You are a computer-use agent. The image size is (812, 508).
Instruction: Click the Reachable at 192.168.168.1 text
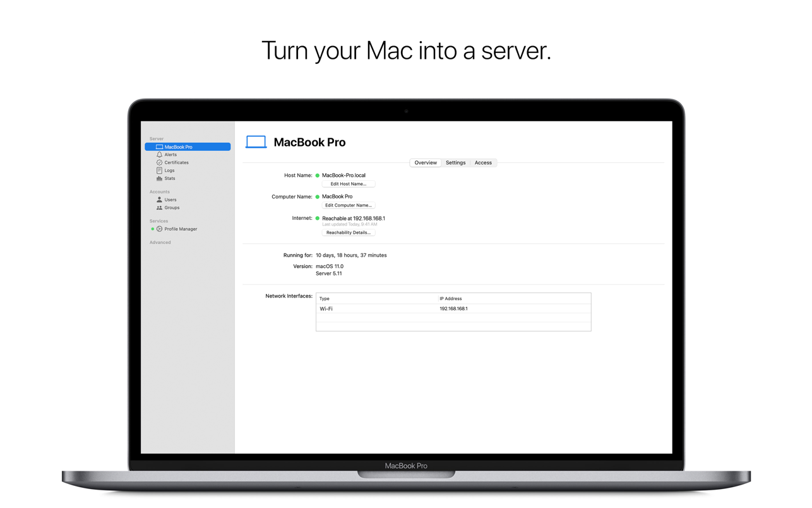click(354, 219)
